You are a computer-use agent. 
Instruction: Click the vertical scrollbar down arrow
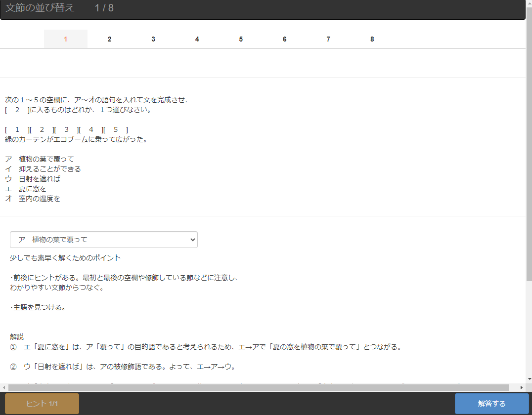529,379
